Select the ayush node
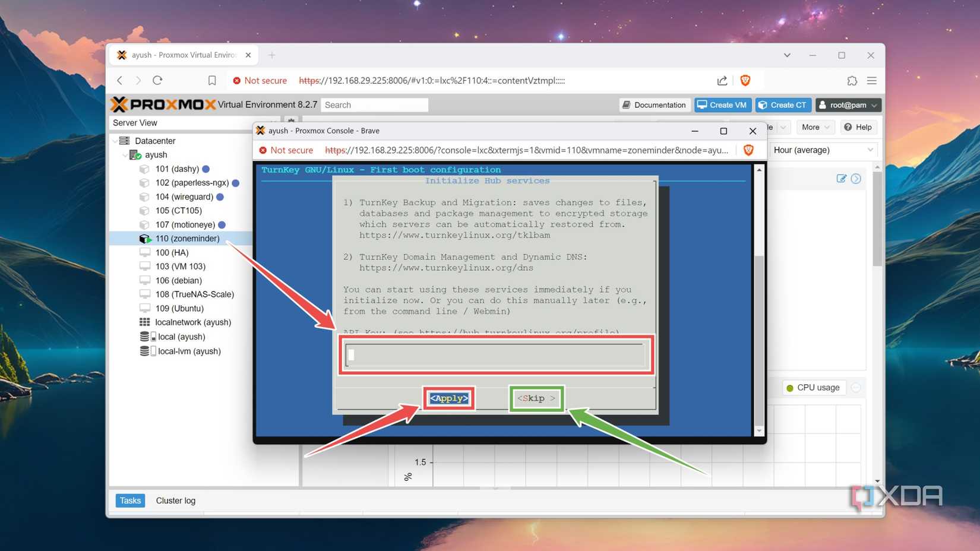The width and height of the screenshot is (980, 551). point(156,155)
